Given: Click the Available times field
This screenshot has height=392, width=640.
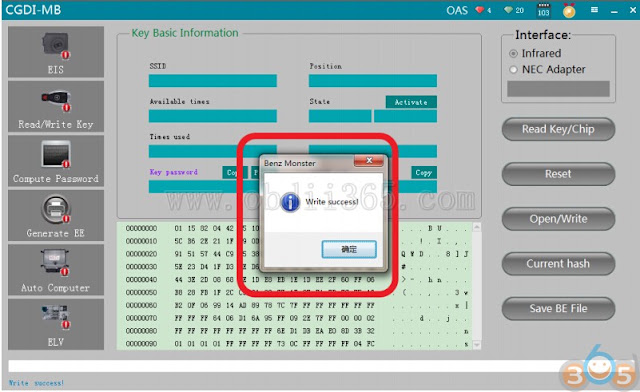Looking at the screenshot, I should coord(213,116).
